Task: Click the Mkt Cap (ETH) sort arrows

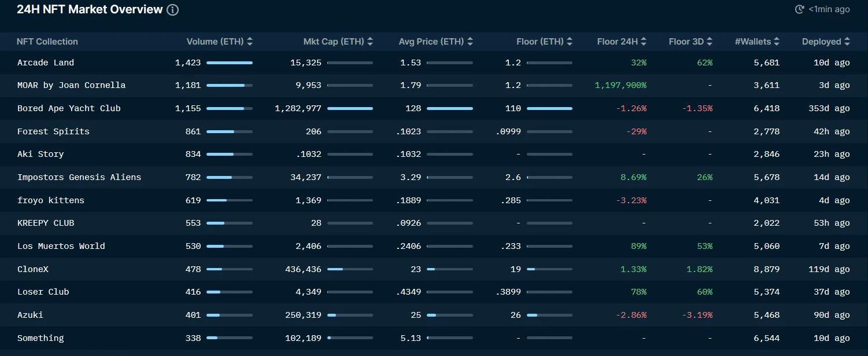Action: click(x=370, y=42)
